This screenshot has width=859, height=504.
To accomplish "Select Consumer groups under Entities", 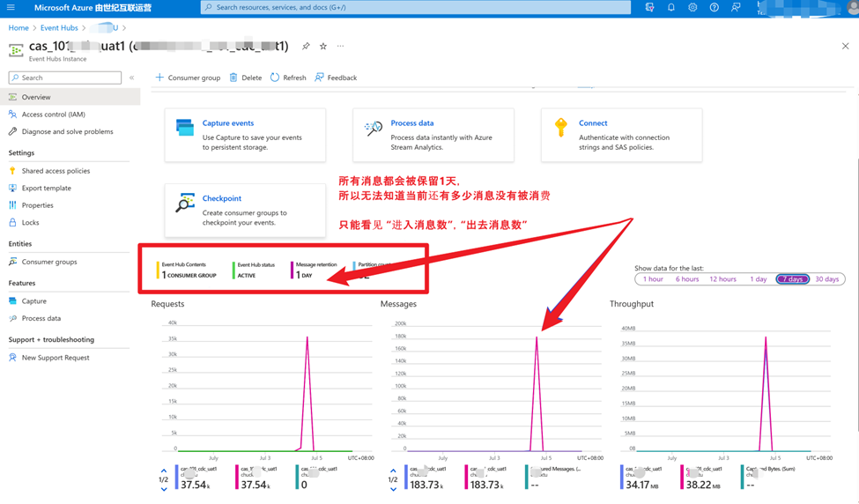I will (x=49, y=262).
